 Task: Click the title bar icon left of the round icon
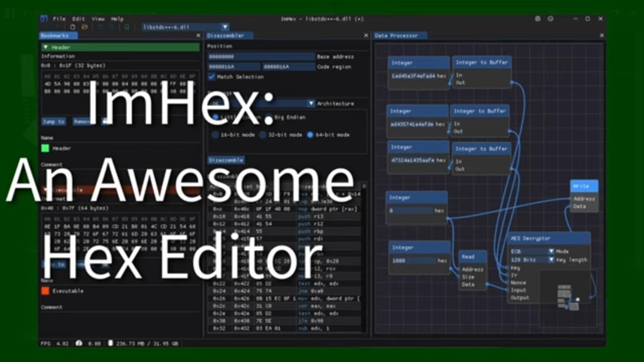click(x=538, y=19)
